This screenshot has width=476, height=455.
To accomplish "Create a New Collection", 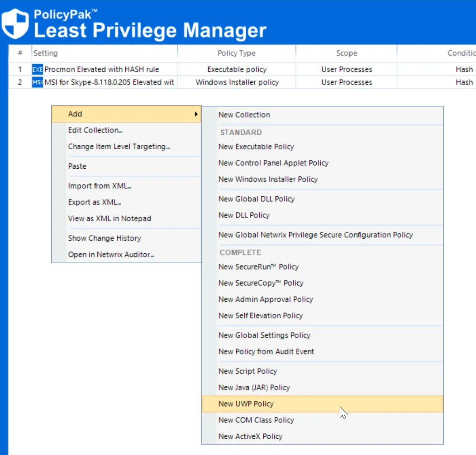I will (244, 115).
